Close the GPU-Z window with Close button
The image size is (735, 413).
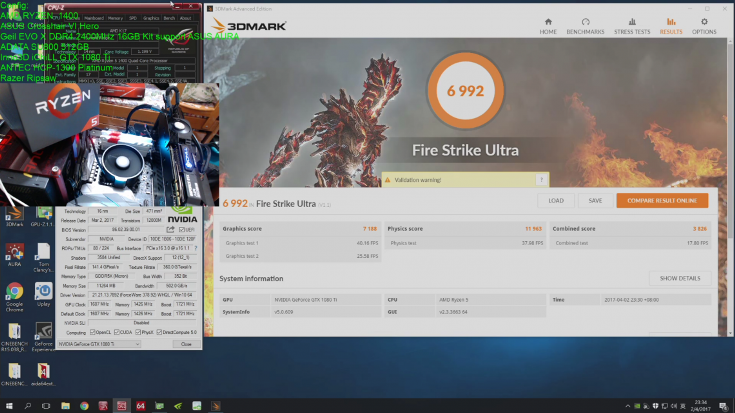tap(186, 344)
